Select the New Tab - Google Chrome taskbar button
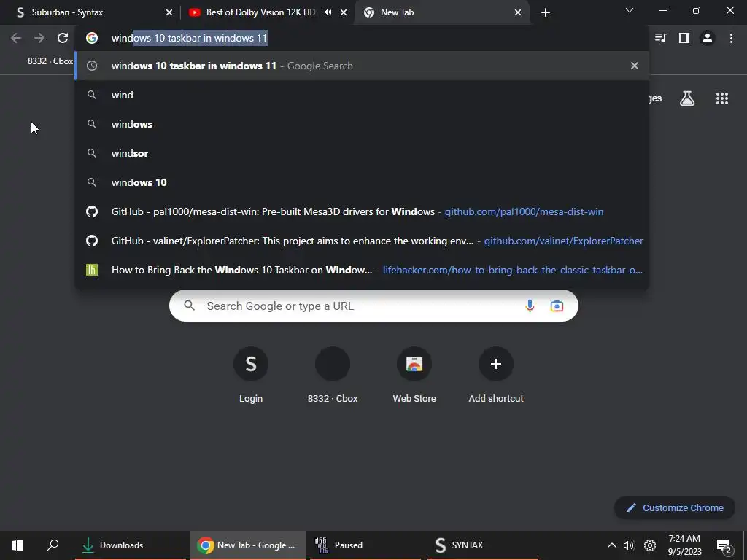747x560 pixels. point(248,545)
